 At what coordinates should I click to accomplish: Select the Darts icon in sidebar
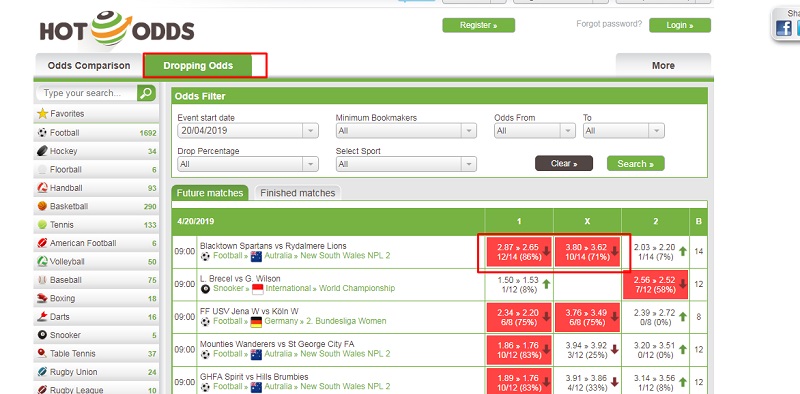tap(42, 316)
